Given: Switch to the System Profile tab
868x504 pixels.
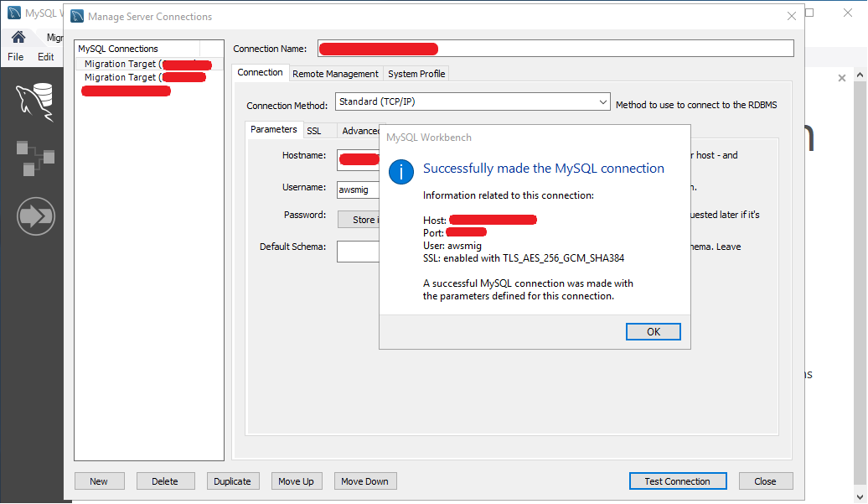Looking at the screenshot, I should coord(416,74).
